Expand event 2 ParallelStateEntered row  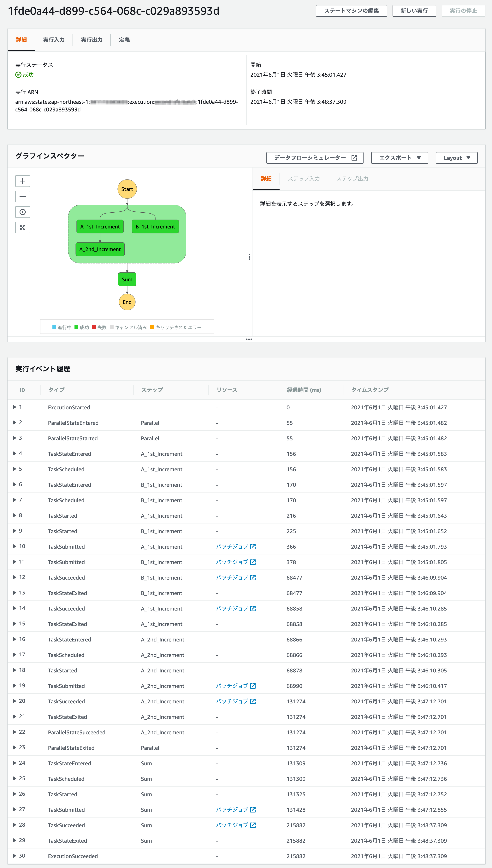(x=15, y=423)
